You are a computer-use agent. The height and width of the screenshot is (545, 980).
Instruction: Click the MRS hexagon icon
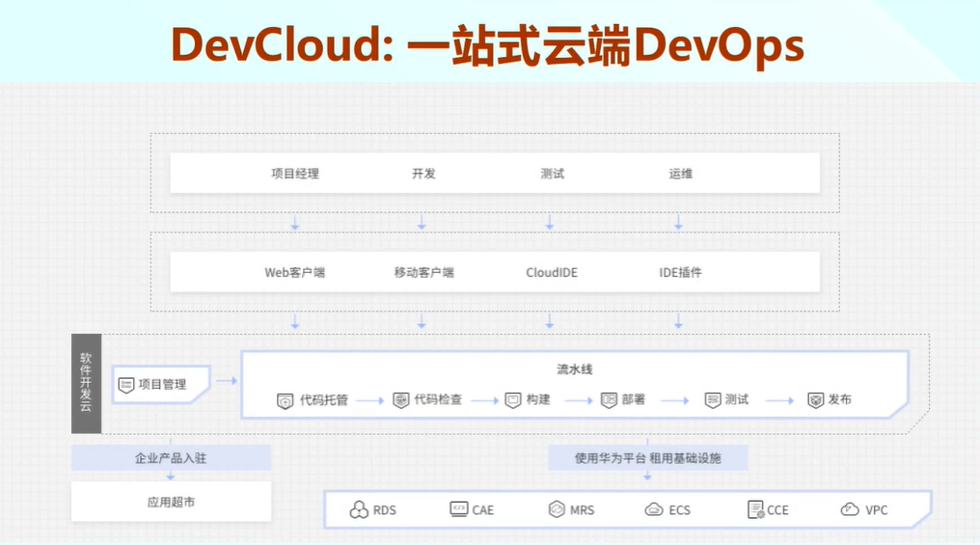[x=557, y=509]
